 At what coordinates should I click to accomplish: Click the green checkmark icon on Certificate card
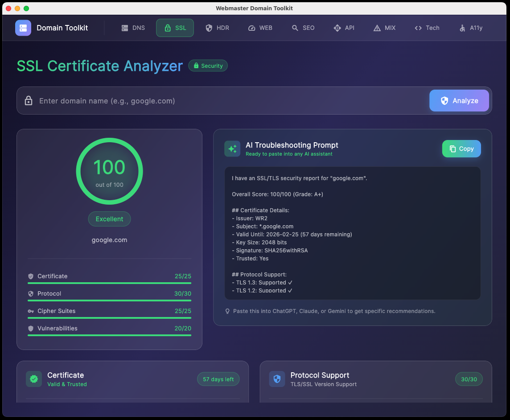(x=33, y=379)
